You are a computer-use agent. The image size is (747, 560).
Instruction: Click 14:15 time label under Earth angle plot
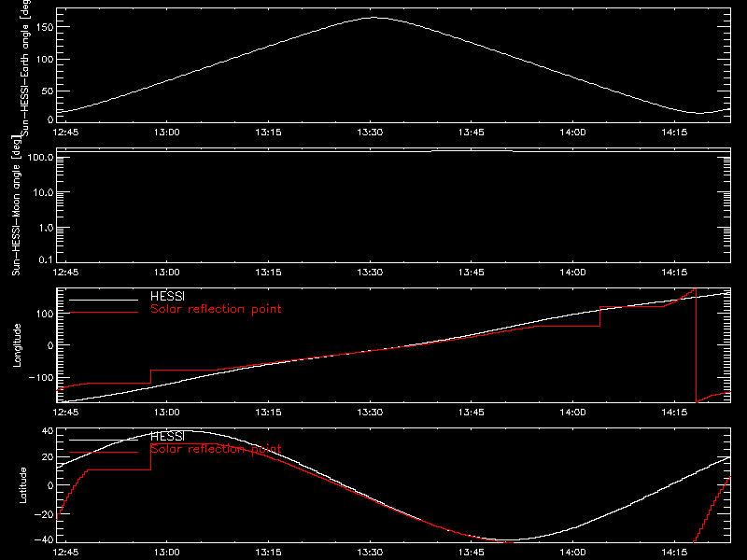pyautogui.click(x=674, y=132)
